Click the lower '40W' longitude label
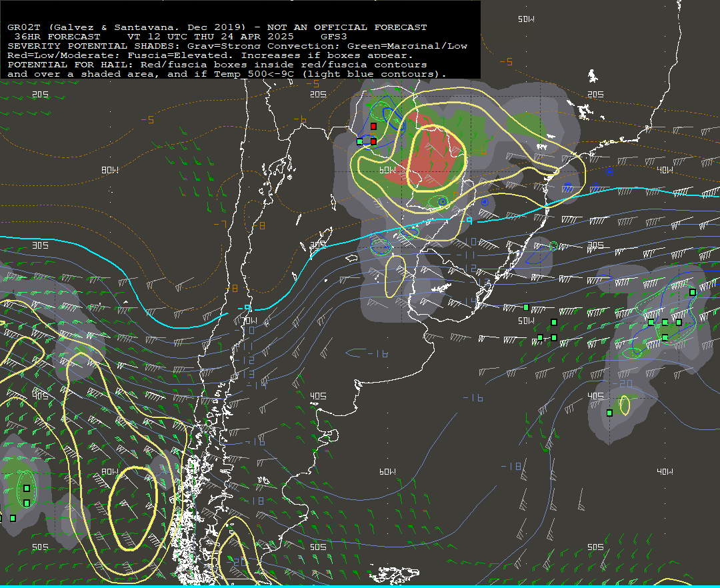This screenshot has width=720, height=588. click(x=665, y=471)
